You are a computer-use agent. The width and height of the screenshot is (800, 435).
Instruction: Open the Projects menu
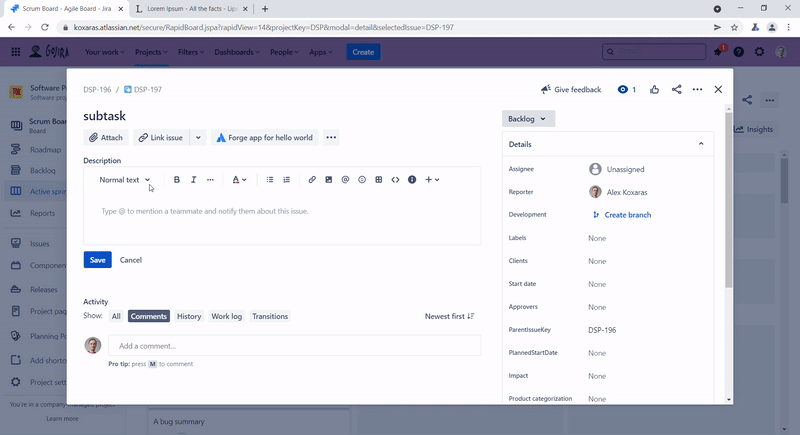click(151, 52)
